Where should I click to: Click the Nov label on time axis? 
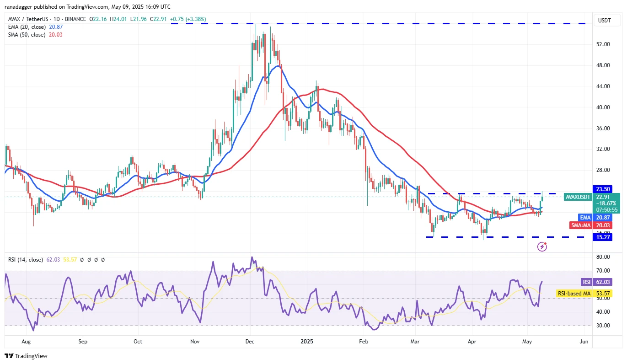point(195,342)
